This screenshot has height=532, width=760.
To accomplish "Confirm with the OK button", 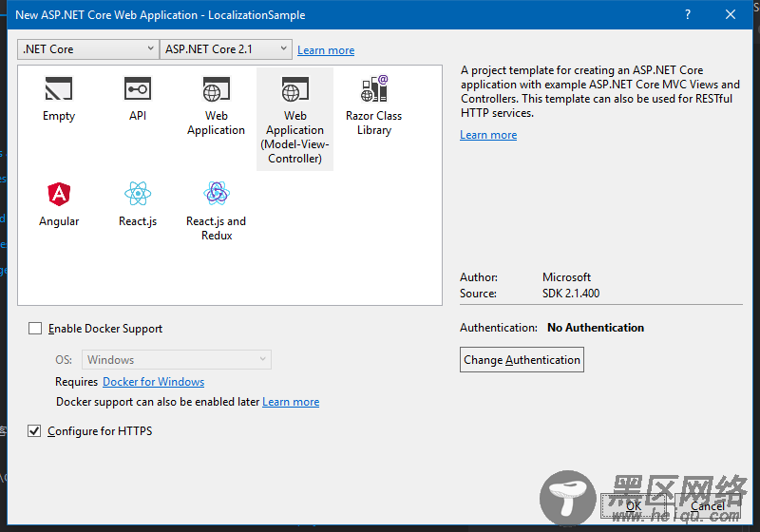I will point(634,505).
